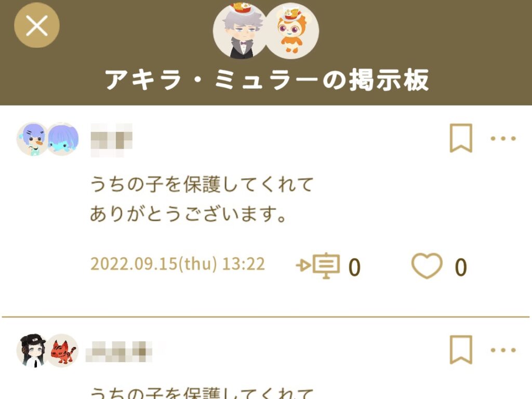Like the first post with heart icon
This screenshot has height=399, width=532.
pyautogui.click(x=427, y=266)
